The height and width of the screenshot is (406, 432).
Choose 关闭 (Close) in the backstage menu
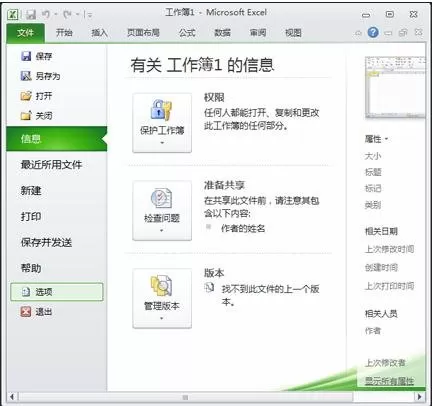click(44, 116)
